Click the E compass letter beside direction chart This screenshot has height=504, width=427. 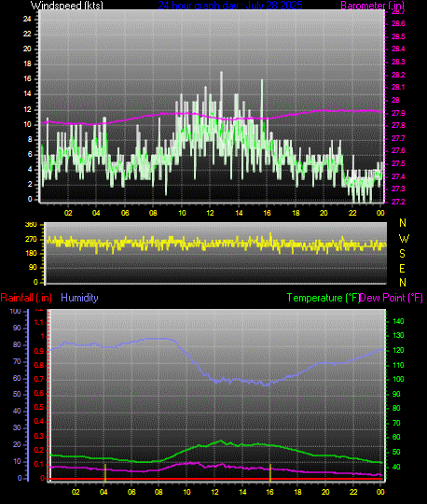coord(402,269)
